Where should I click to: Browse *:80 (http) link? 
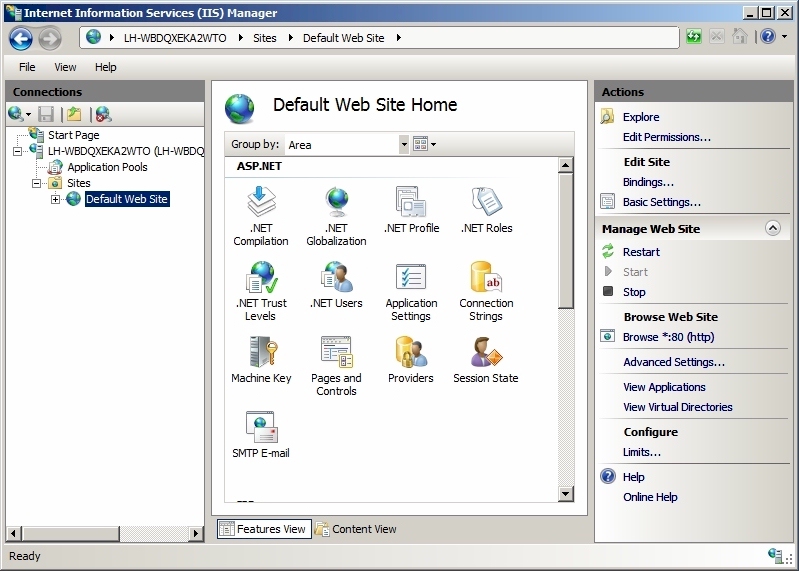pyautogui.click(x=668, y=337)
